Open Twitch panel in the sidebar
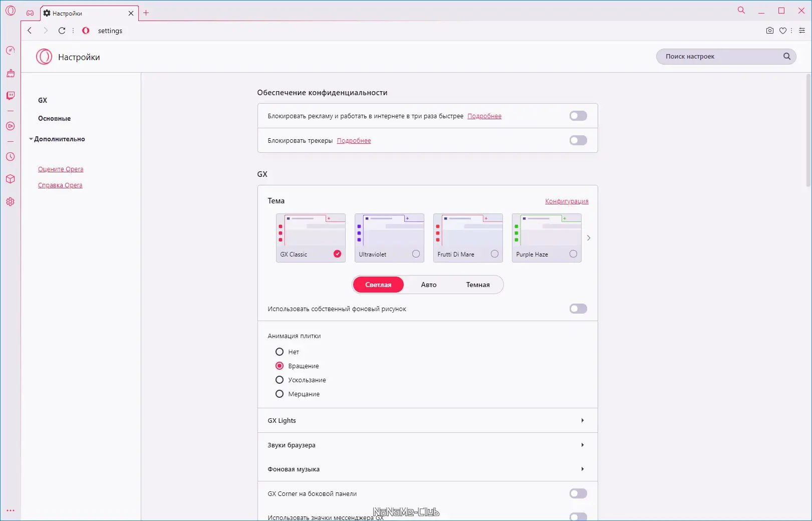Screen dimensions: 812x521 coord(11,96)
